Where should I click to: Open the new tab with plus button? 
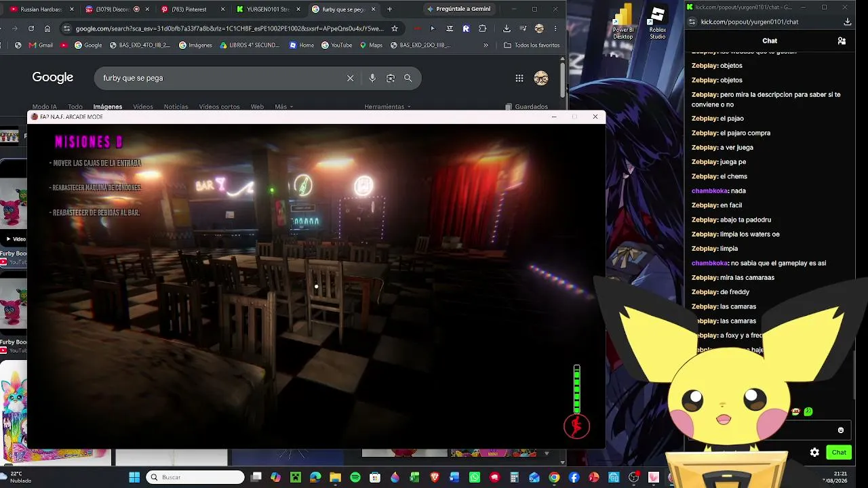pos(389,9)
